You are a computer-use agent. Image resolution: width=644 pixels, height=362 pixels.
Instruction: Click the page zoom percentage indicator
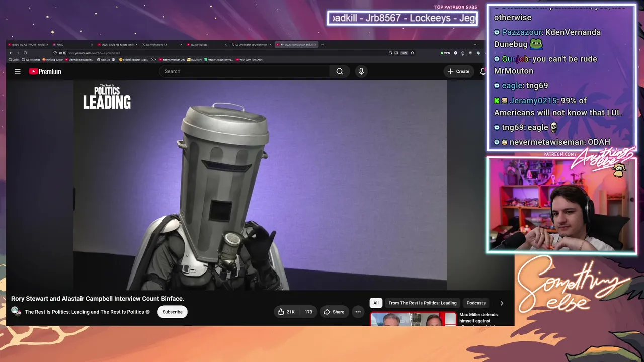(x=404, y=53)
